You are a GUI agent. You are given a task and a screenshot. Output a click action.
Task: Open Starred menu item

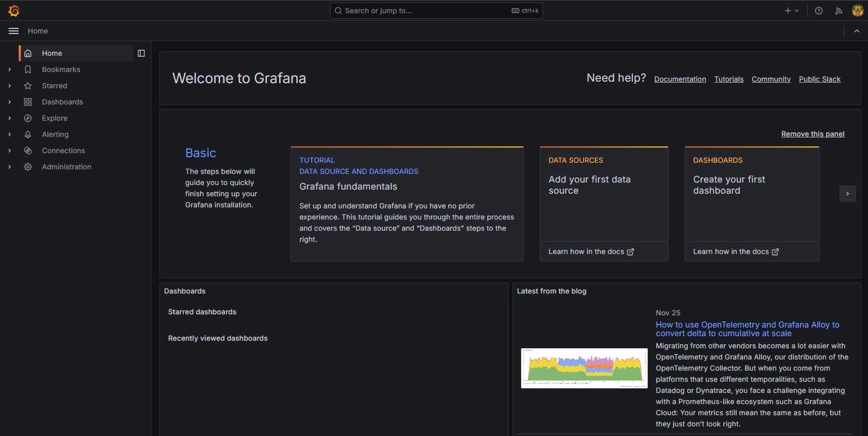coord(55,86)
